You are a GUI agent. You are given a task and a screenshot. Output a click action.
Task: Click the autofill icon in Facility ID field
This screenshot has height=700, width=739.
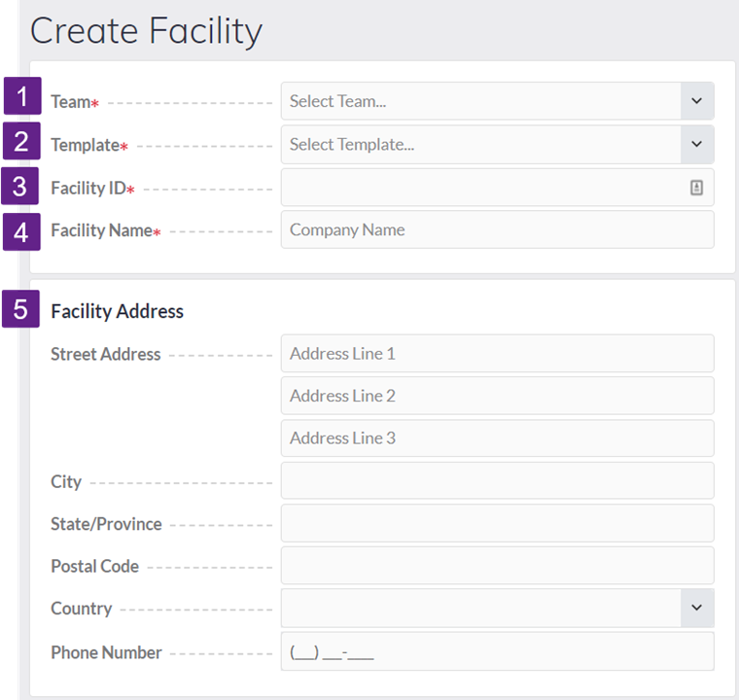pos(696,188)
